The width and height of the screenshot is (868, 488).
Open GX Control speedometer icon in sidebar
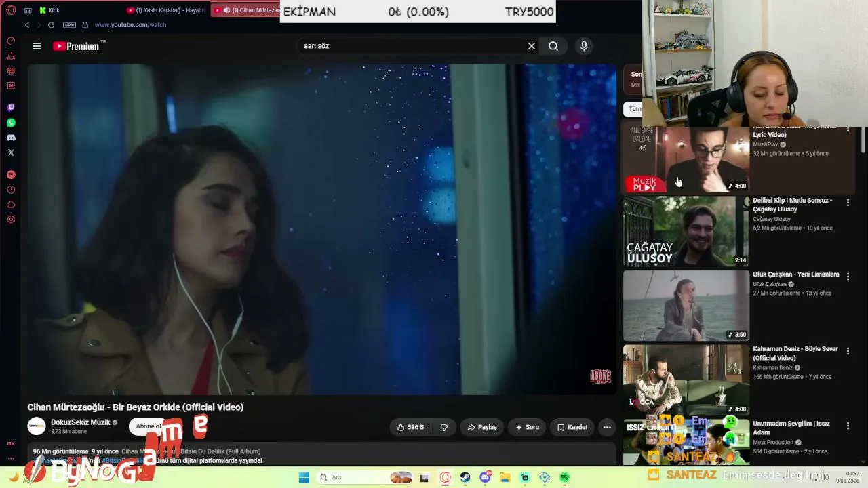tap(11, 41)
